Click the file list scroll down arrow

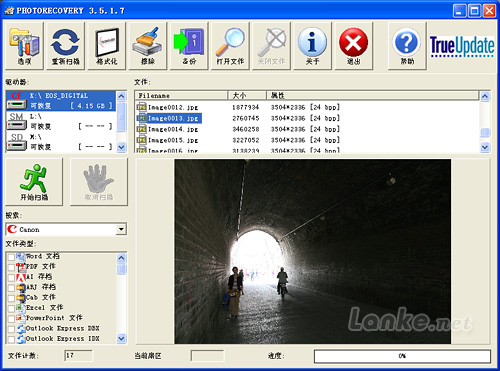click(x=485, y=147)
